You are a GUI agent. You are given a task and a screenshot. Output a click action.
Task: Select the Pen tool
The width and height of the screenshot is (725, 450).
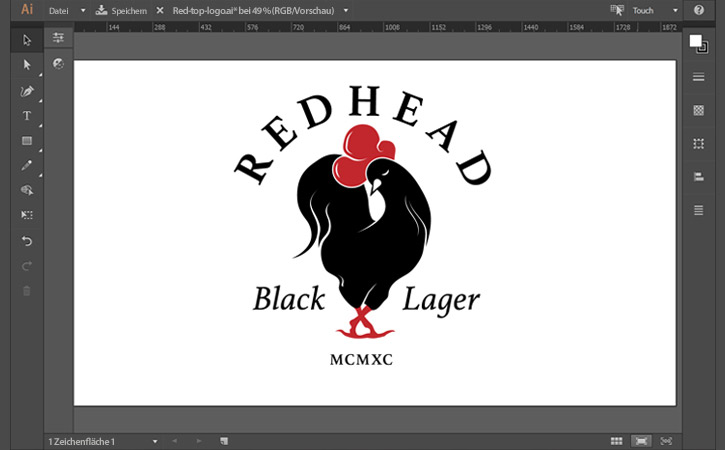pyautogui.click(x=27, y=91)
